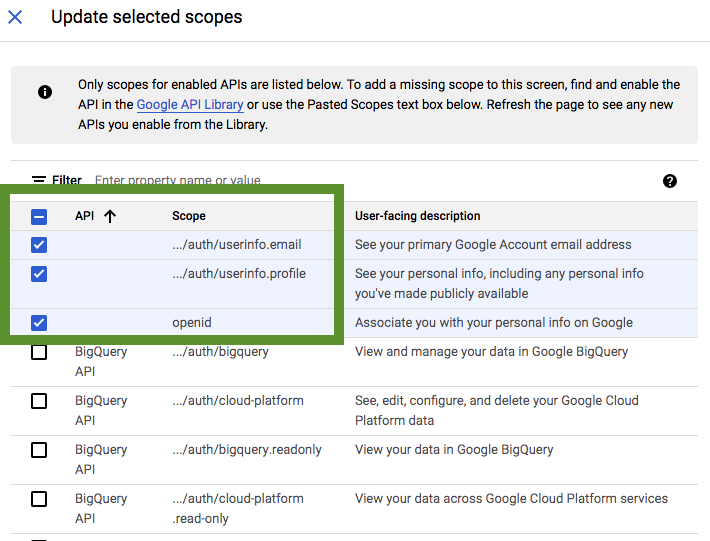Select the openid scope text

[192, 323]
